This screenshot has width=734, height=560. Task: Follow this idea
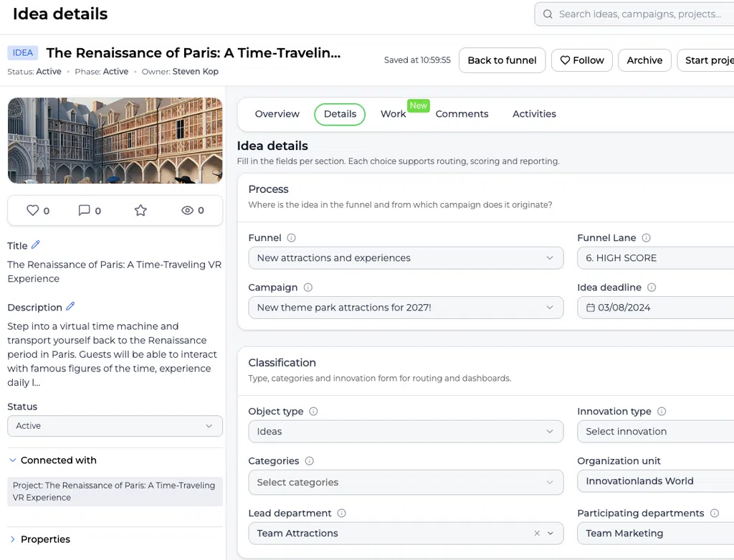click(582, 60)
